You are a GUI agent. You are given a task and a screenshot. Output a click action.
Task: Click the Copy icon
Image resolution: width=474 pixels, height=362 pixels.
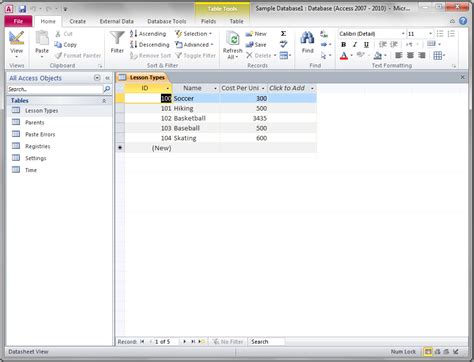coord(58,45)
